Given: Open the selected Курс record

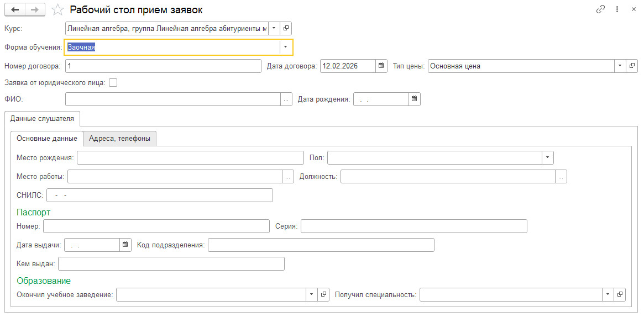Looking at the screenshot, I should tap(286, 28).
